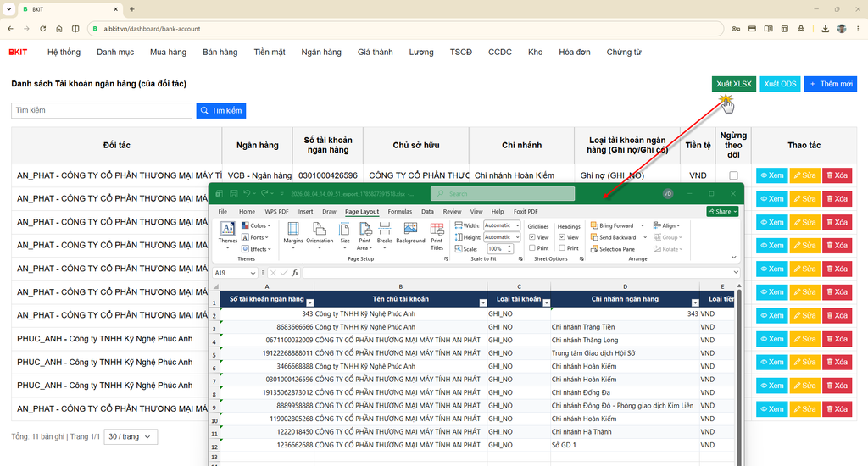The height and width of the screenshot is (466, 868).
Task: Click the Themes icon in Excel ribbon
Action: [227, 229]
